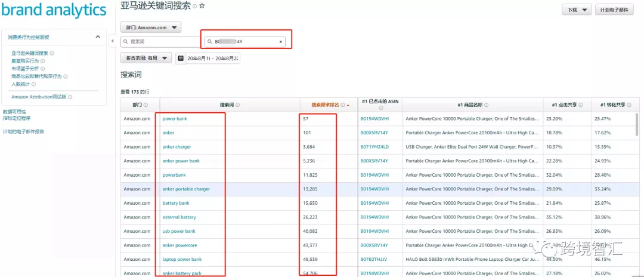The width and height of the screenshot is (644, 277).
Task: Open 人数统计 report in sidebar
Action: tap(20, 84)
